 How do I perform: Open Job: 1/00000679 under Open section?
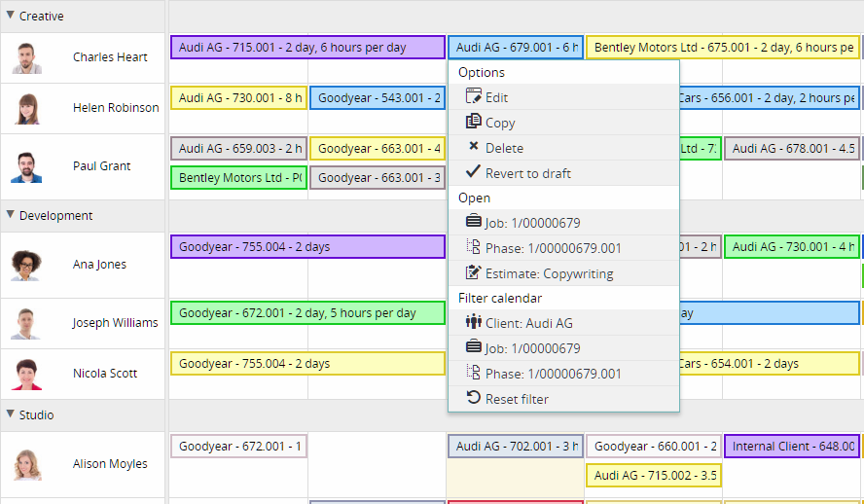(563, 223)
